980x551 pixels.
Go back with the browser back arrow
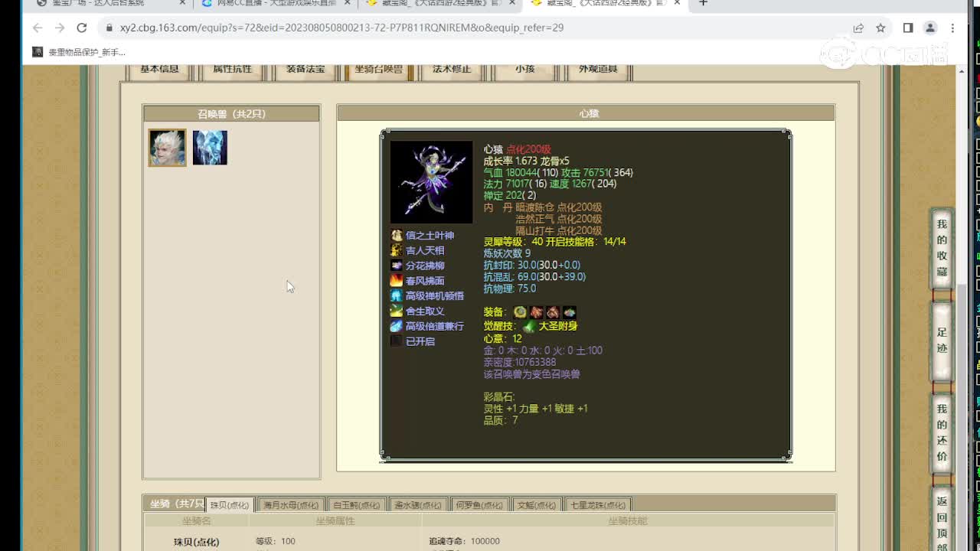[x=38, y=28]
